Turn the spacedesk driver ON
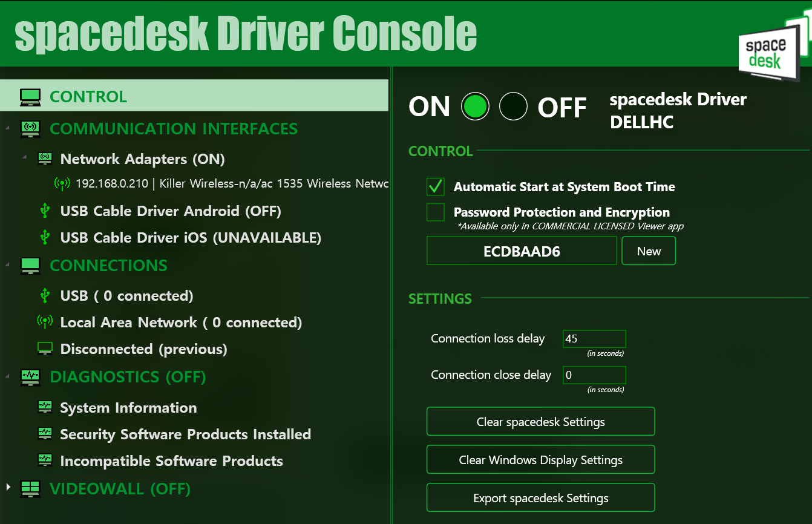The image size is (812, 524). coord(475,106)
